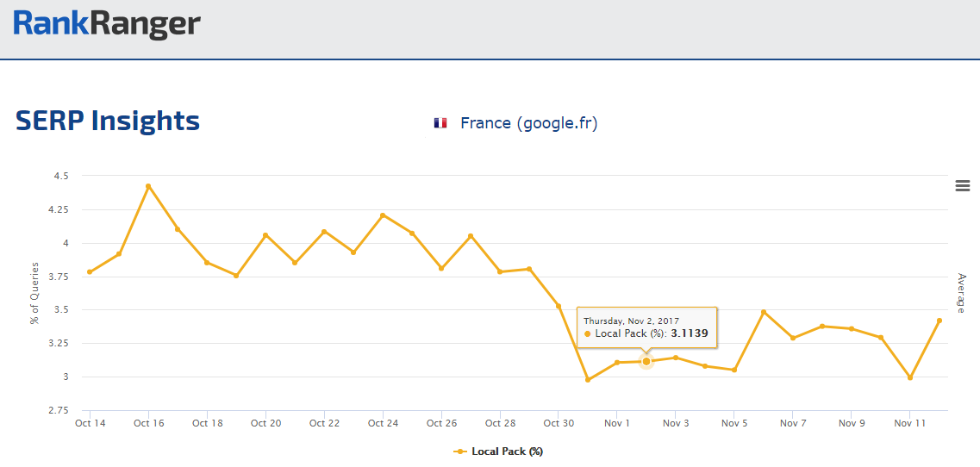Click the "% of Queries" axis title
Viewport: 980px width, 467px height.
pyautogui.click(x=34, y=293)
